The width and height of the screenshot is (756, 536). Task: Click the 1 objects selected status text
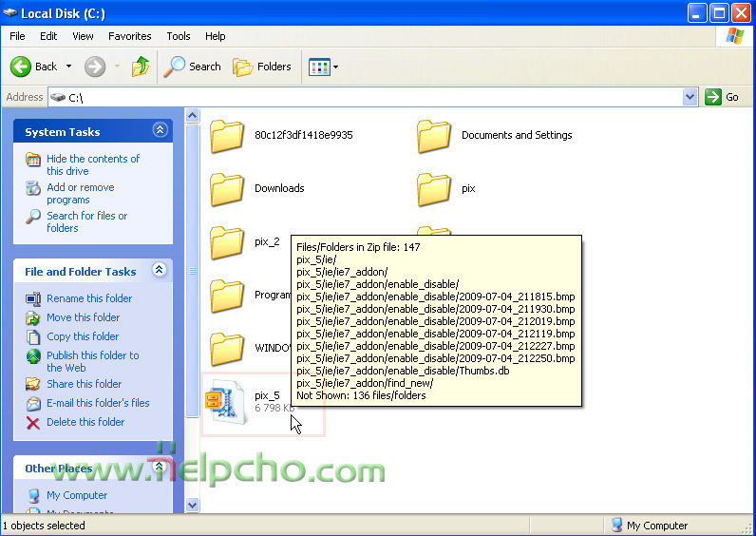point(44,526)
